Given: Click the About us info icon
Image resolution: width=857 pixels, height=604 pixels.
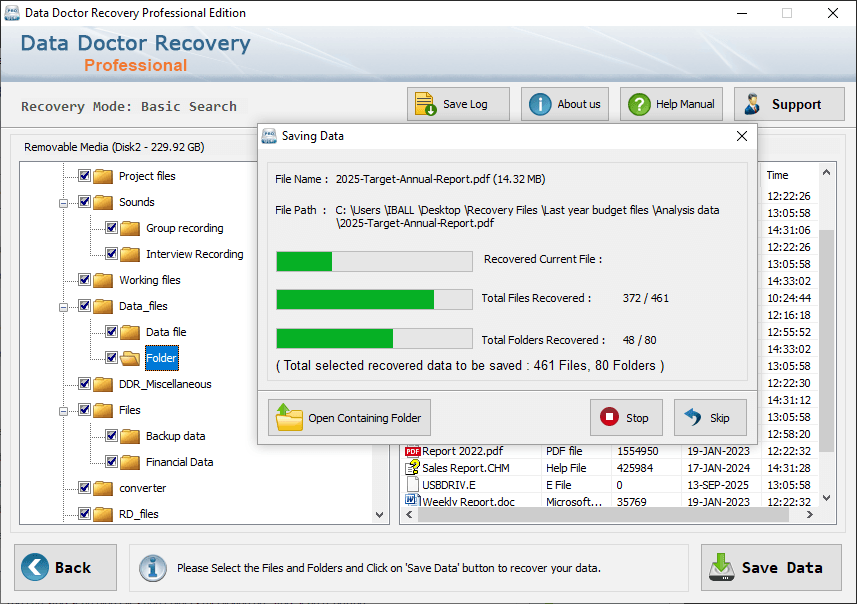Looking at the screenshot, I should 540,104.
